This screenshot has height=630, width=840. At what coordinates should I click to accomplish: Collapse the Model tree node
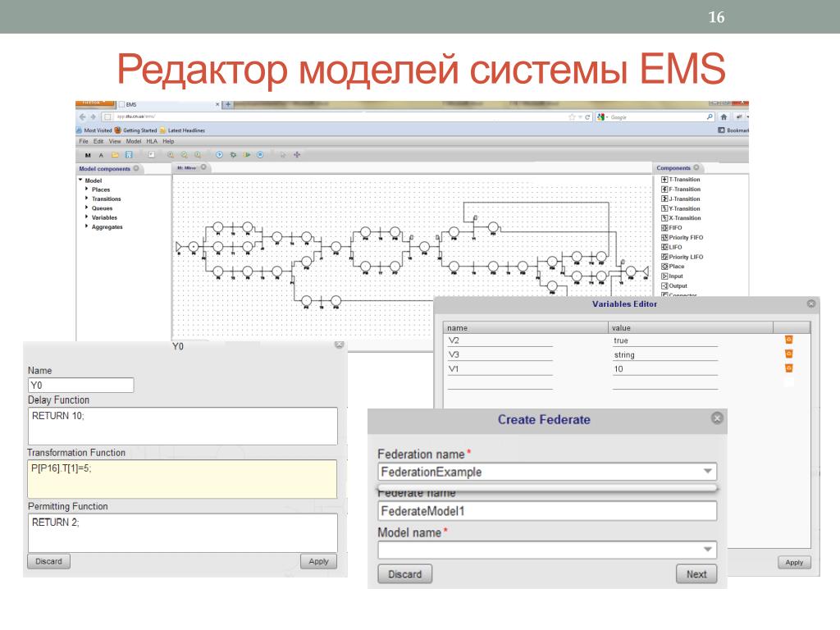coord(80,180)
